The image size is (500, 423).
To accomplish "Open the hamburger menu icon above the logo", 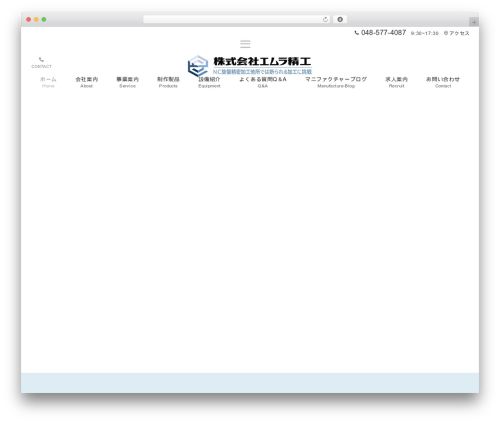I will [x=245, y=44].
